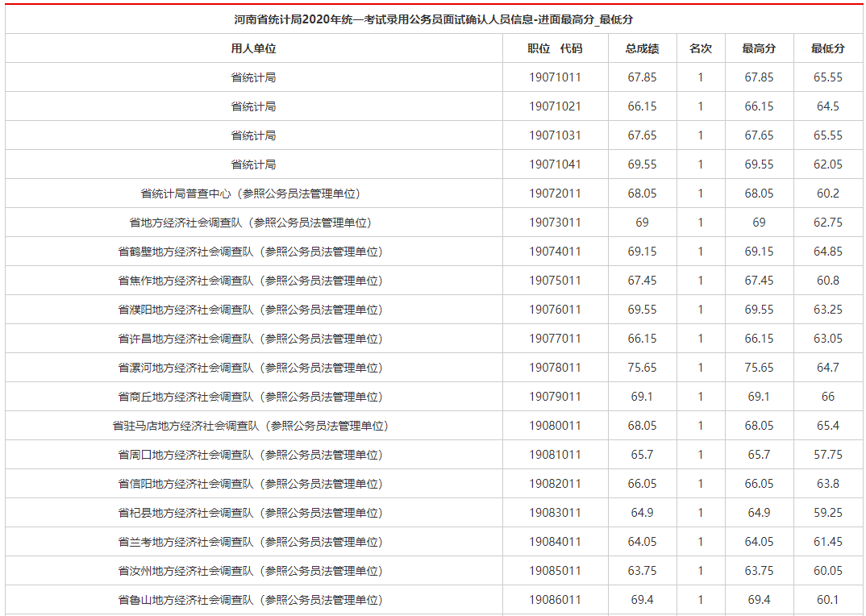This screenshot has height=616, width=866.
Task: Click lowest score 60.05 in 汝州 row
Action: click(x=828, y=571)
